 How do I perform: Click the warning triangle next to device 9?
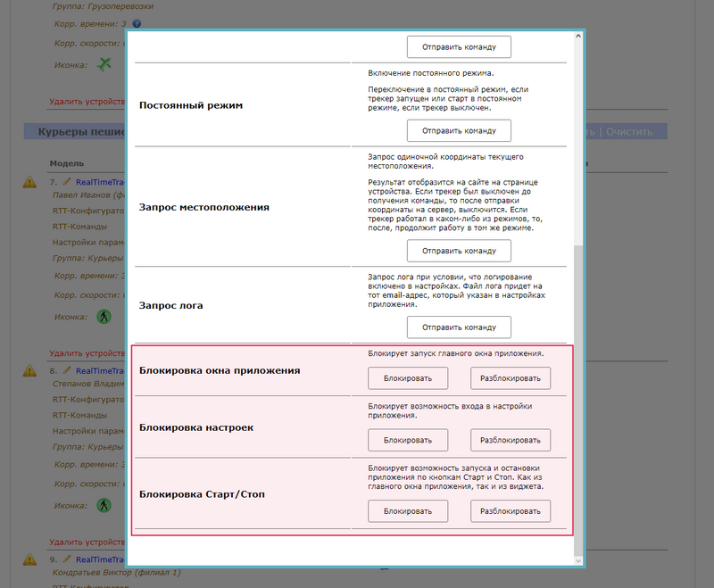click(x=29, y=559)
